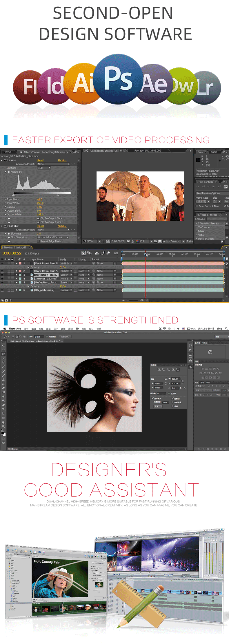Open the Apple menu
Image resolution: width=229 pixels, height=644 pixels.
point(4,329)
